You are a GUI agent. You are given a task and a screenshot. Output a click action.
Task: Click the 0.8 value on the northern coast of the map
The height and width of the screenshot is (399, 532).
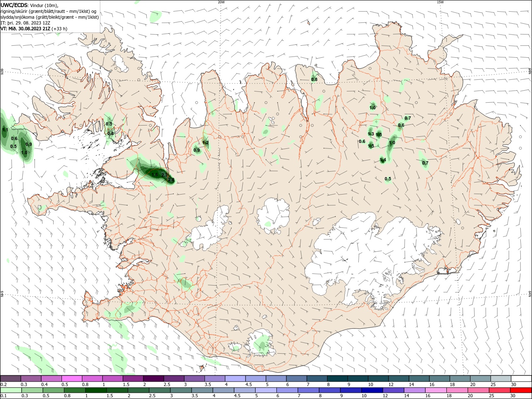(x=314, y=79)
